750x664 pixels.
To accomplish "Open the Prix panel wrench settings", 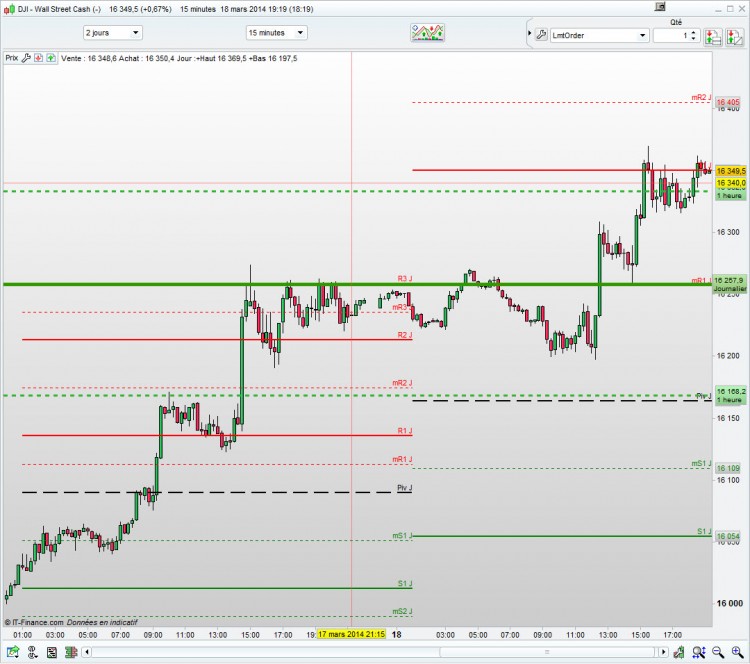I will [x=26, y=58].
